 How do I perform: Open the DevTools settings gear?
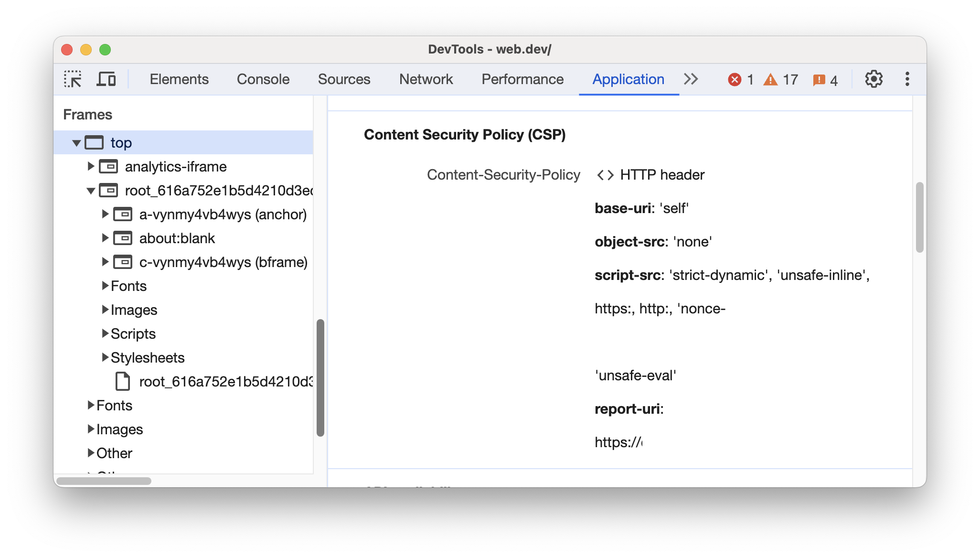pos(873,79)
